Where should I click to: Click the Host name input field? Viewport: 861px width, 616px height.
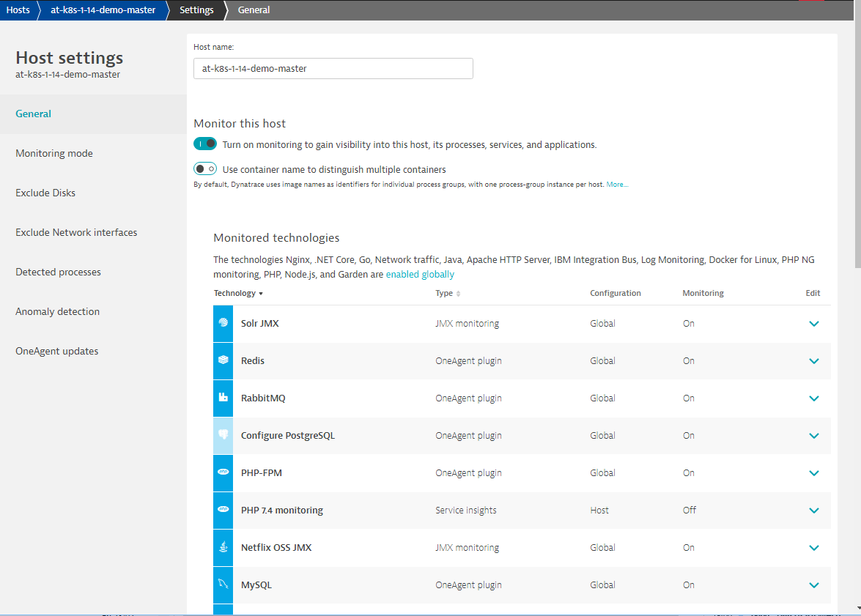tap(333, 68)
